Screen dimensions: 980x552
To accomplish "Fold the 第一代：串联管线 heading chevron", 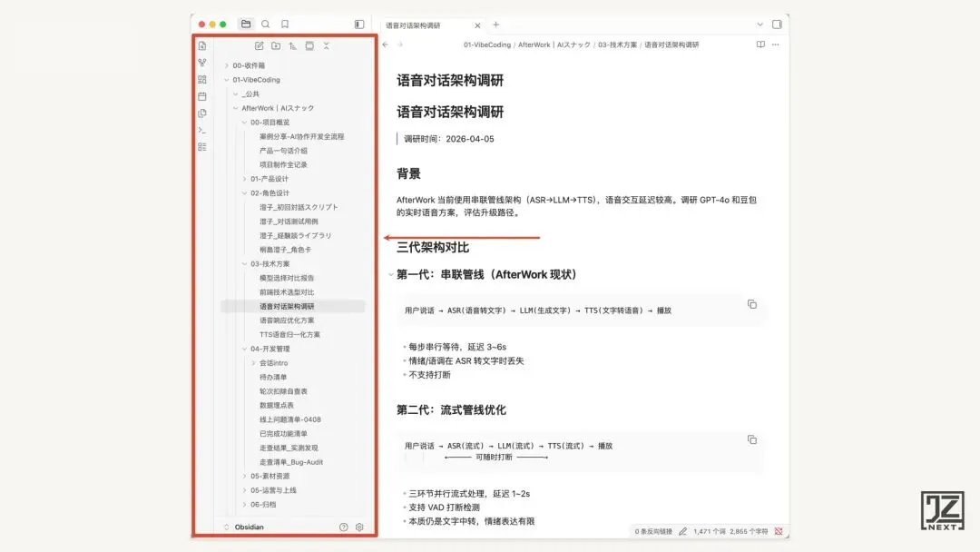I will (391, 274).
